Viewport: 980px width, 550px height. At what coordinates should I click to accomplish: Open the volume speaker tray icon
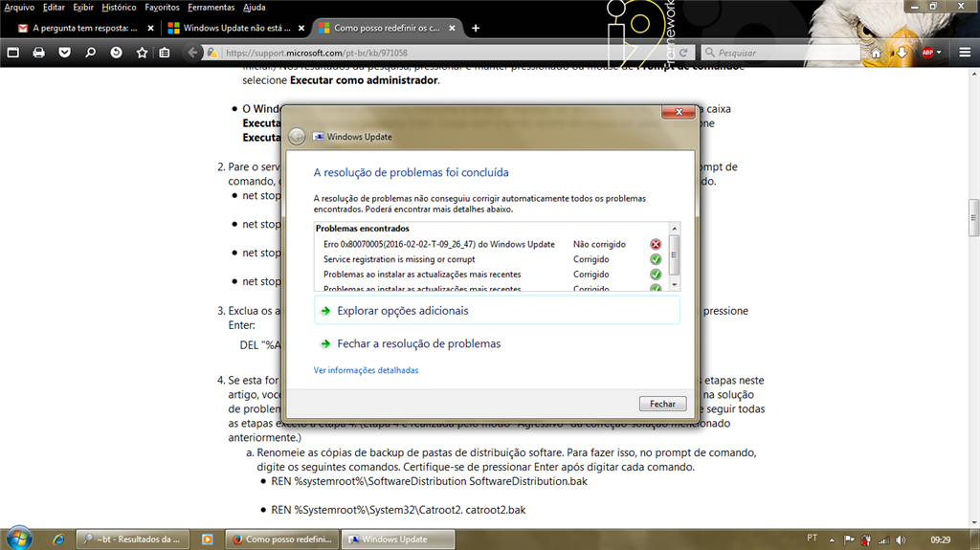coord(901,540)
